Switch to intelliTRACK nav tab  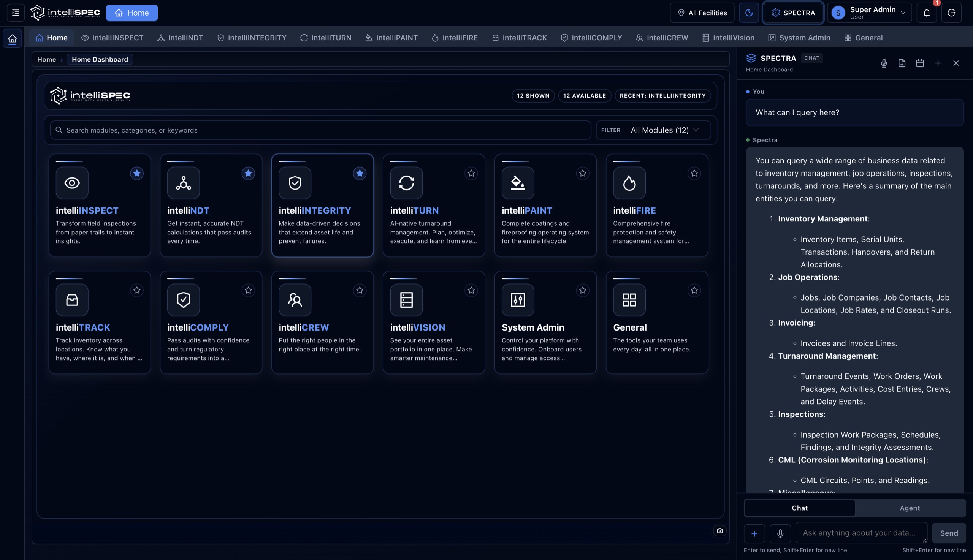pyautogui.click(x=520, y=38)
